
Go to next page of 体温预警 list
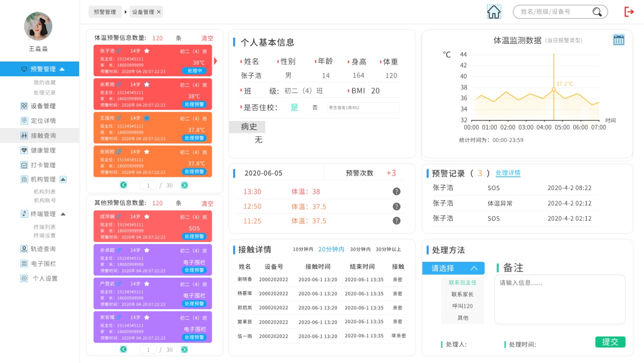184,185
